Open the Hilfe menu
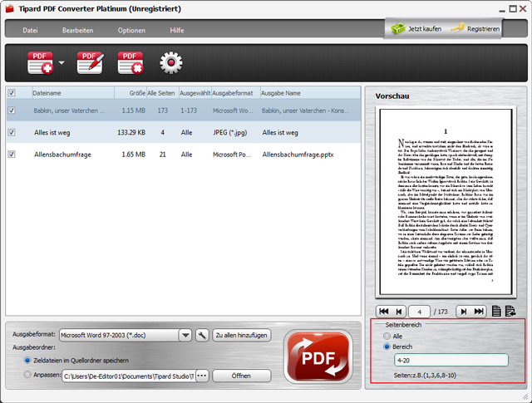This screenshot has width=532, height=403. 177,30
